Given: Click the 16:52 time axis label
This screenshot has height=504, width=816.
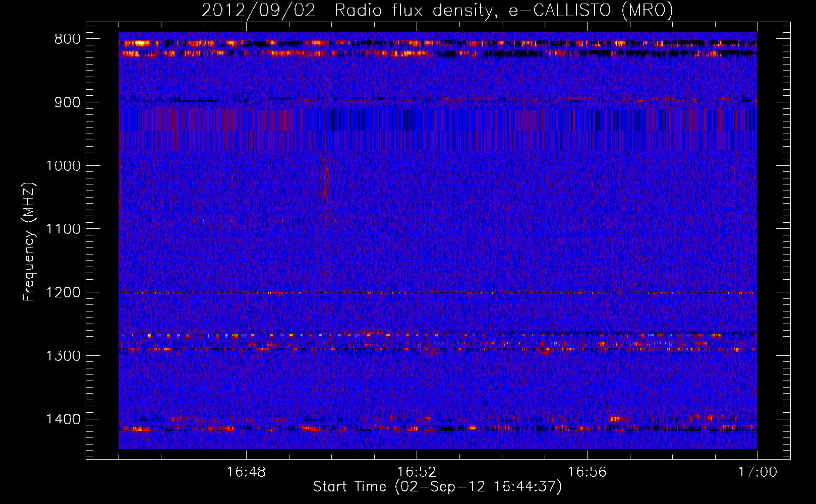Looking at the screenshot, I should [417, 472].
